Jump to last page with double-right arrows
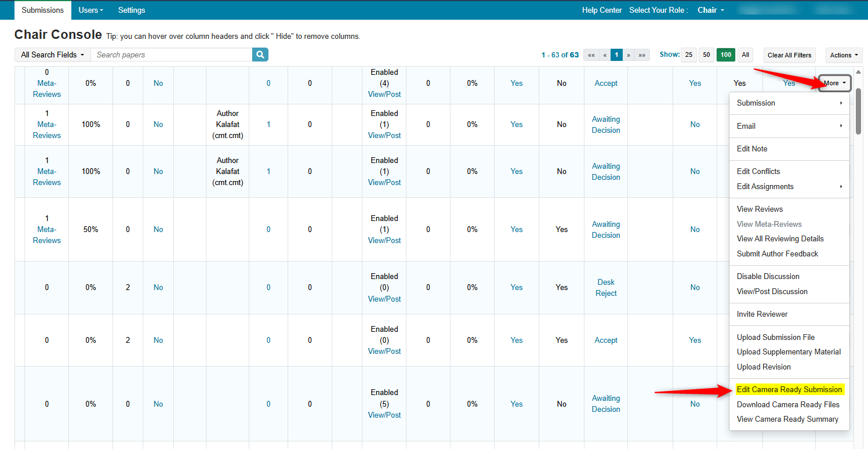Image resolution: width=868 pixels, height=449 pixels. click(x=642, y=55)
